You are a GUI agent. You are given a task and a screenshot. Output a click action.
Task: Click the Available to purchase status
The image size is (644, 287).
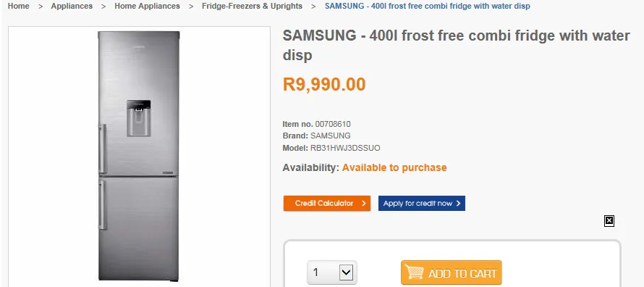pyautogui.click(x=394, y=167)
